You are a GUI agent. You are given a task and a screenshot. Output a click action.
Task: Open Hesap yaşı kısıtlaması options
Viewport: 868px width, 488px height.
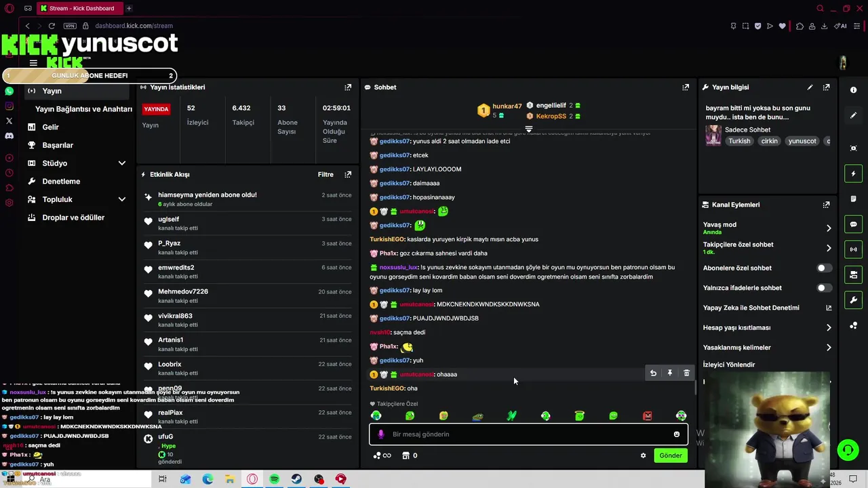tap(767, 328)
